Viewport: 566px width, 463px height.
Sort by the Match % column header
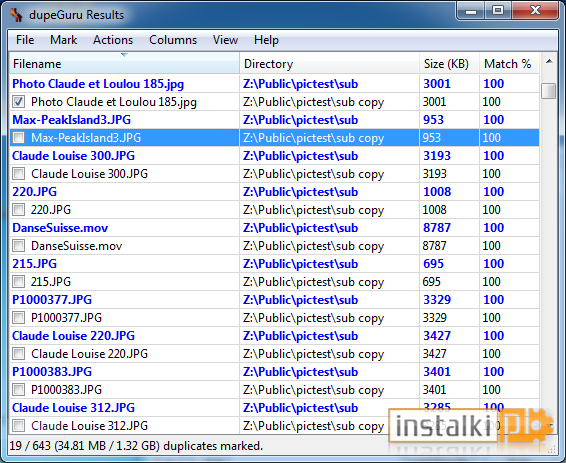[x=509, y=64]
